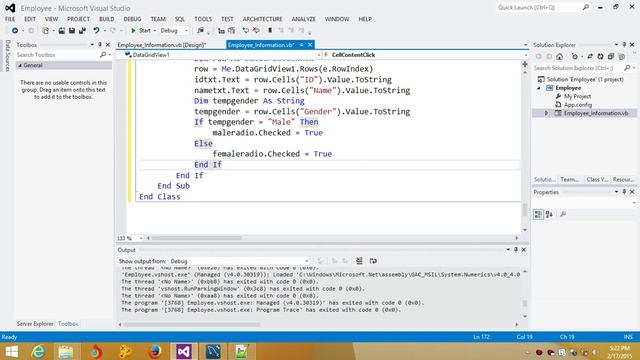The width and height of the screenshot is (640, 360).
Task: Toggle auto-hide pin on Toolbox panel
Action: coord(100,44)
